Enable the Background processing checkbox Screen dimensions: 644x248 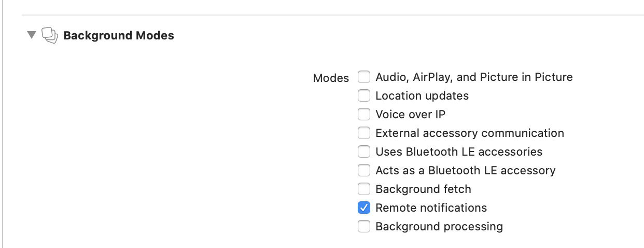pos(364,226)
